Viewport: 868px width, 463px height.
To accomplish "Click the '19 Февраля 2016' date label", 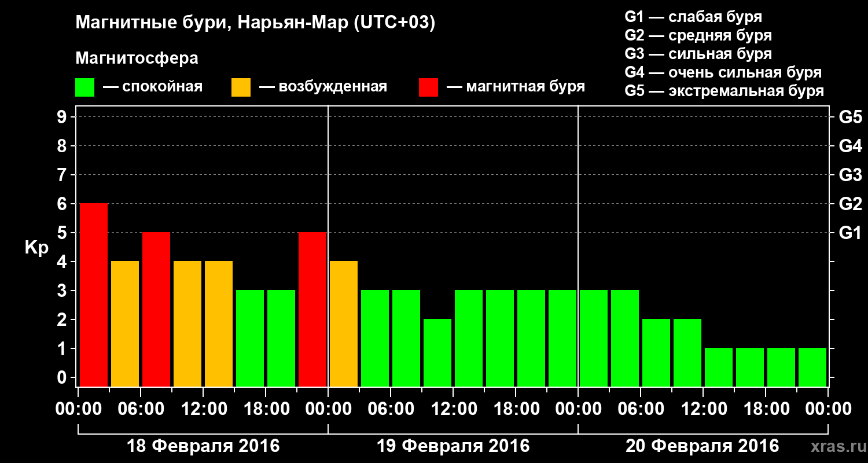I will pos(453,446).
